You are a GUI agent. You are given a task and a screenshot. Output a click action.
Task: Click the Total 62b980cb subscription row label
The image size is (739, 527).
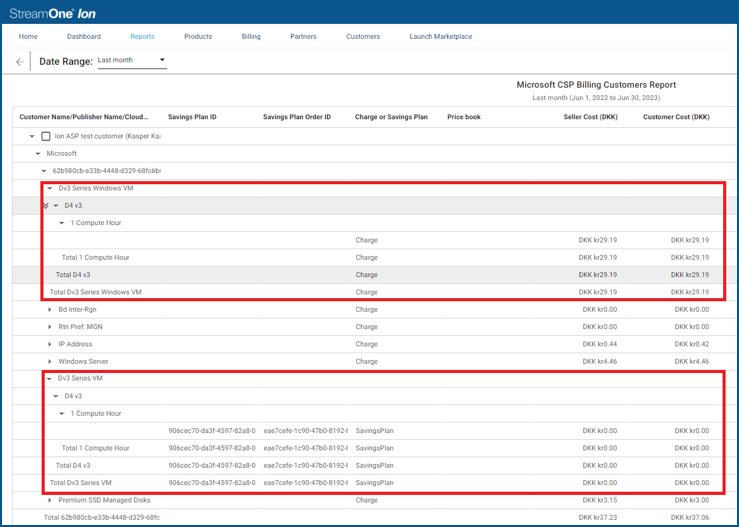coord(102,518)
